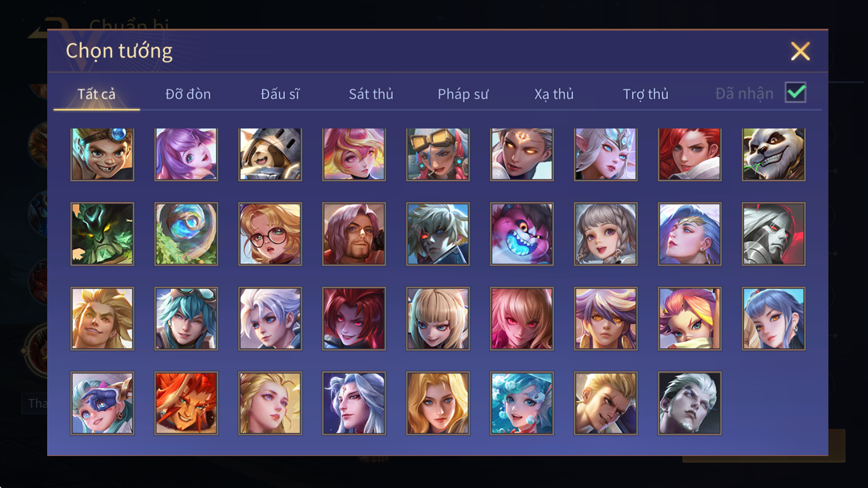Select the armored sloth knight hero
This screenshot has width=868, height=488.
click(x=270, y=154)
